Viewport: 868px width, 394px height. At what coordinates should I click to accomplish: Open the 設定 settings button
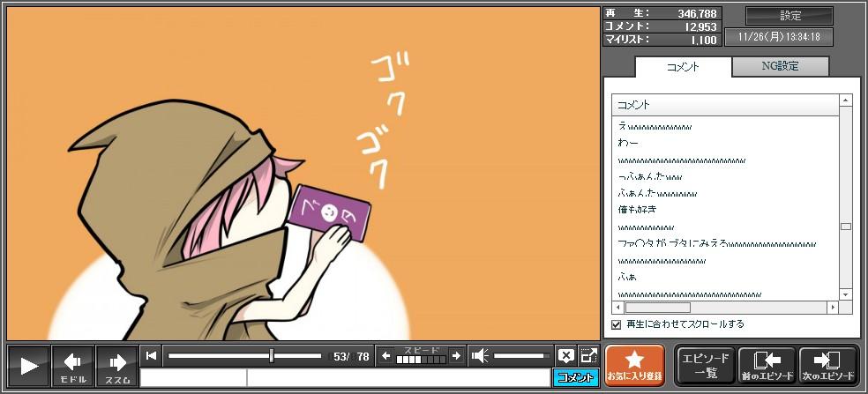(789, 16)
